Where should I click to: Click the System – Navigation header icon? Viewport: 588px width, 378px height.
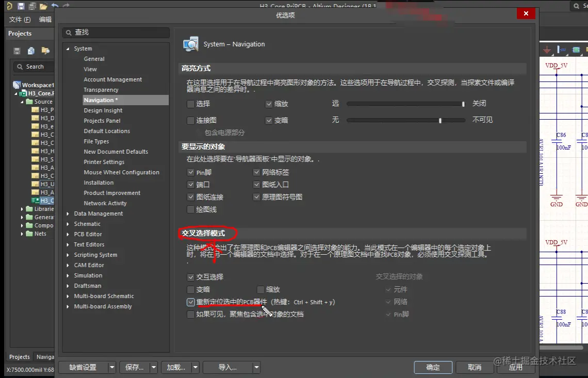(x=191, y=44)
